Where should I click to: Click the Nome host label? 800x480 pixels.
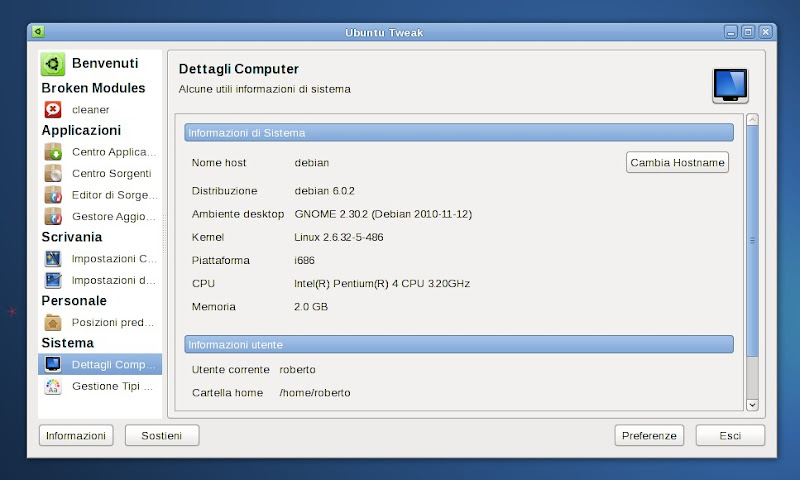click(219, 163)
